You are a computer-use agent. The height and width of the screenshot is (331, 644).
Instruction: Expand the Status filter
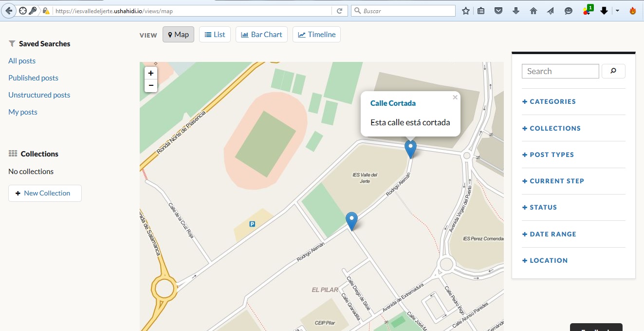[539, 207]
